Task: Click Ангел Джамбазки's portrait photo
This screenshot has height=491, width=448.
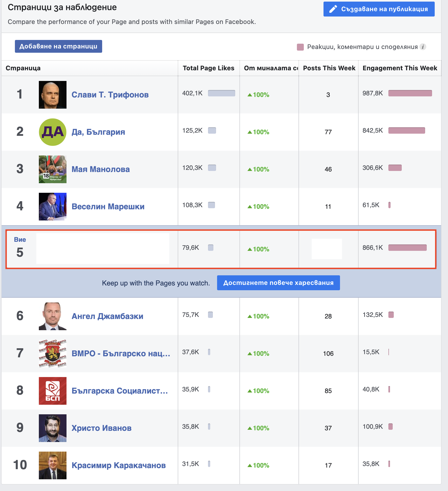Action: click(x=53, y=316)
